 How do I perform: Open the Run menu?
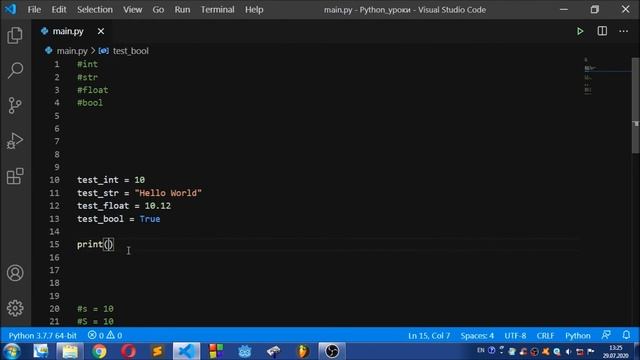pyautogui.click(x=182, y=9)
